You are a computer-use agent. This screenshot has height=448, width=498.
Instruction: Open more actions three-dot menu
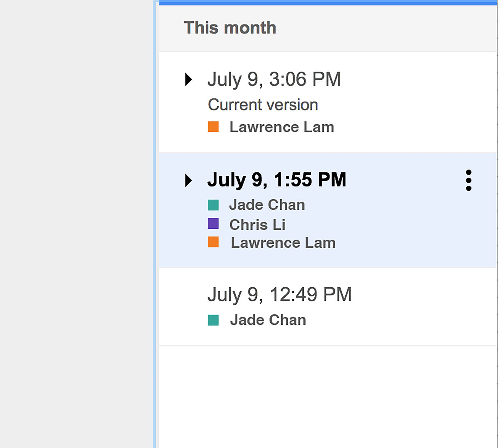pyautogui.click(x=468, y=180)
